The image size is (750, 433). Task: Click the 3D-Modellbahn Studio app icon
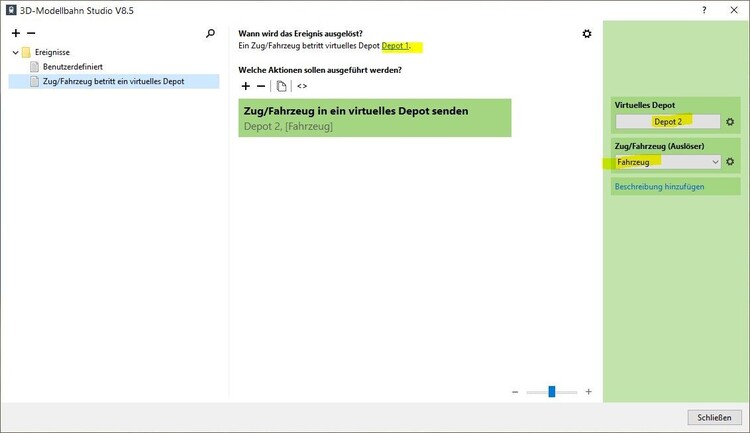pos(11,10)
